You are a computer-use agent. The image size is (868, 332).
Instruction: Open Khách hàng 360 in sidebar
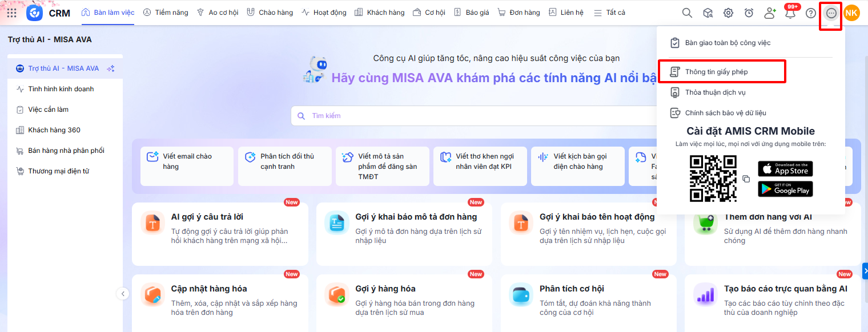pyautogui.click(x=65, y=130)
